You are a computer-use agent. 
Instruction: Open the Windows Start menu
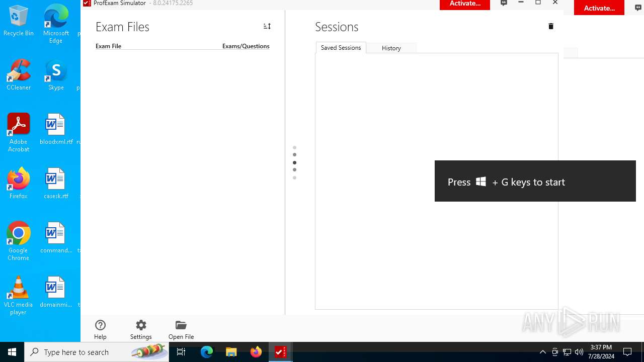pos(12,352)
